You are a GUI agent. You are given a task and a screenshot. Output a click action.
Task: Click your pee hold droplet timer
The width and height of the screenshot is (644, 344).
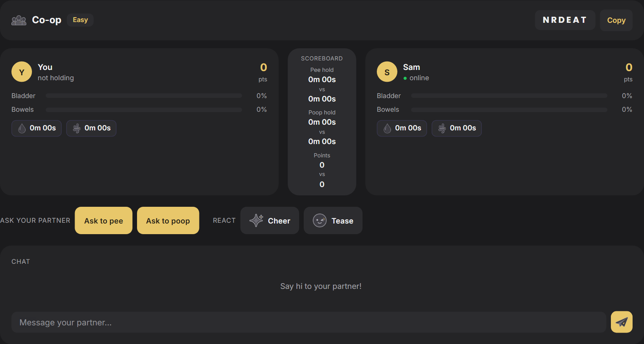[x=37, y=128]
